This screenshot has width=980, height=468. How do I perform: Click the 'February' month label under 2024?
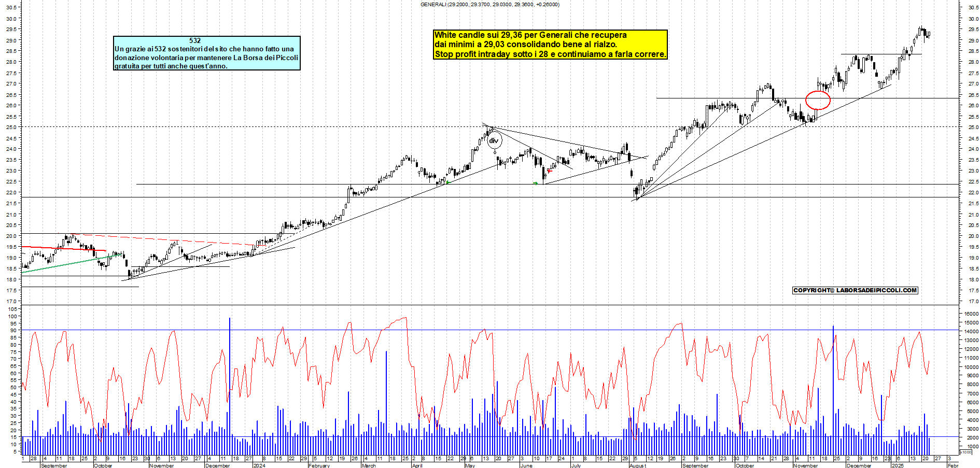[319, 465]
